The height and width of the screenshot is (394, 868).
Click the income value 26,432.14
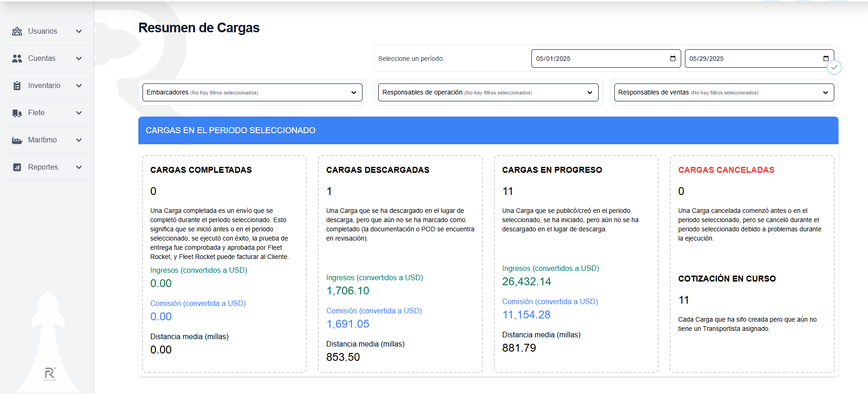(x=527, y=282)
